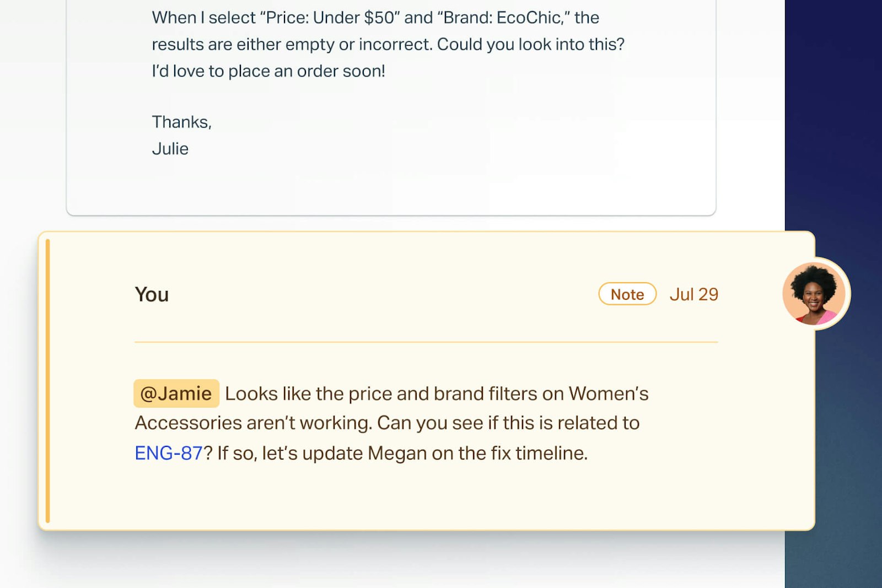Click the @Jamie mention tag
This screenshot has height=588, width=882.
coord(176,393)
